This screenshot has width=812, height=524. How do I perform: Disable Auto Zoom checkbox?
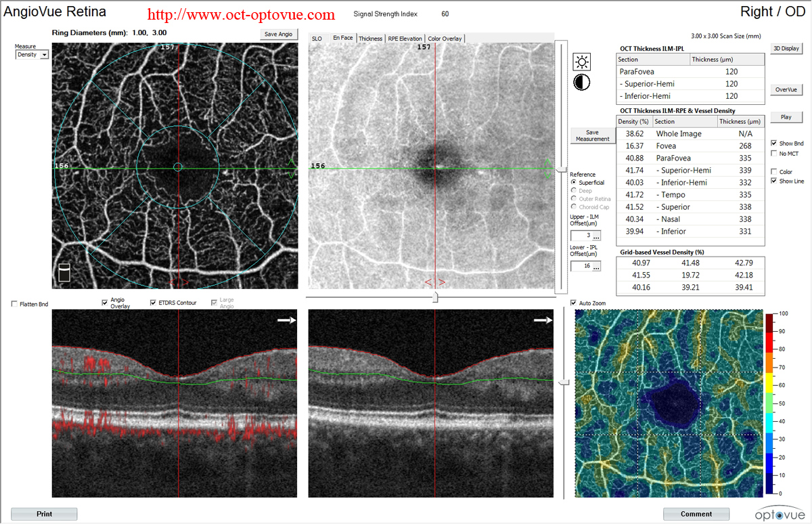tap(574, 303)
